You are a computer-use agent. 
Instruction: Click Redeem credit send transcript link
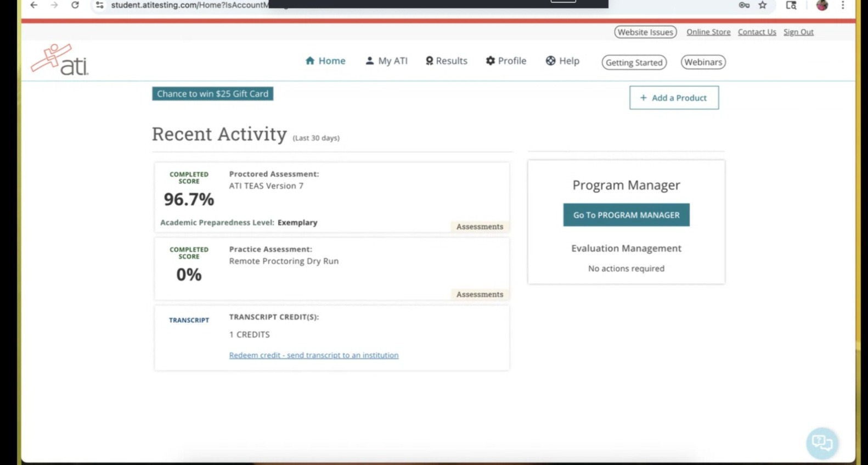pos(314,355)
